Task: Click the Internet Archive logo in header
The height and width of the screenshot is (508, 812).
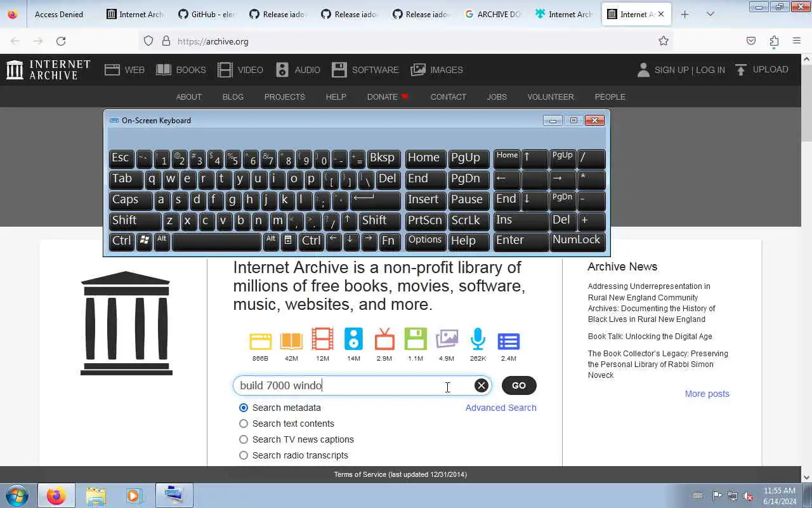Action: (x=48, y=70)
